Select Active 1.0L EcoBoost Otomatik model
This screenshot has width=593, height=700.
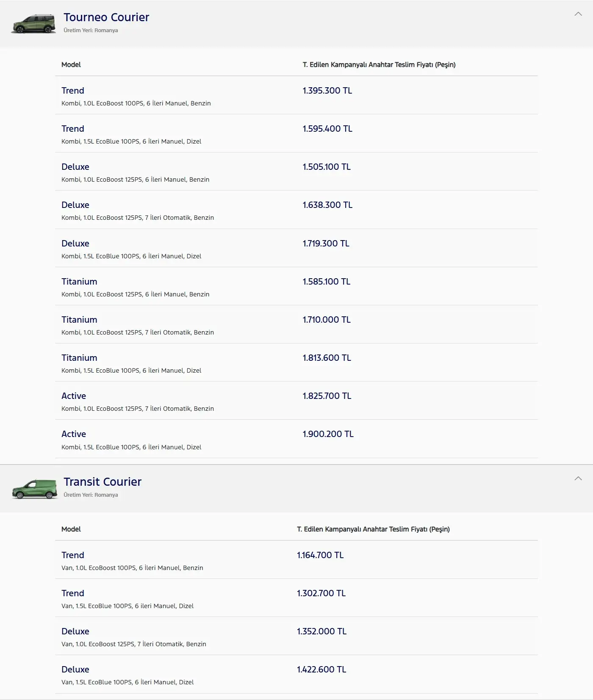point(296,401)
